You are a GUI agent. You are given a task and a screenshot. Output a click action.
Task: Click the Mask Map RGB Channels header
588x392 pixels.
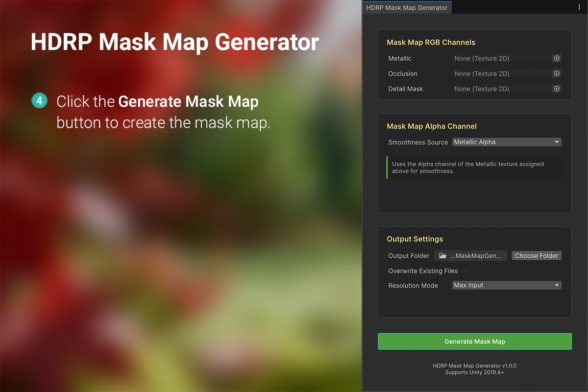(x=431, y=43)
